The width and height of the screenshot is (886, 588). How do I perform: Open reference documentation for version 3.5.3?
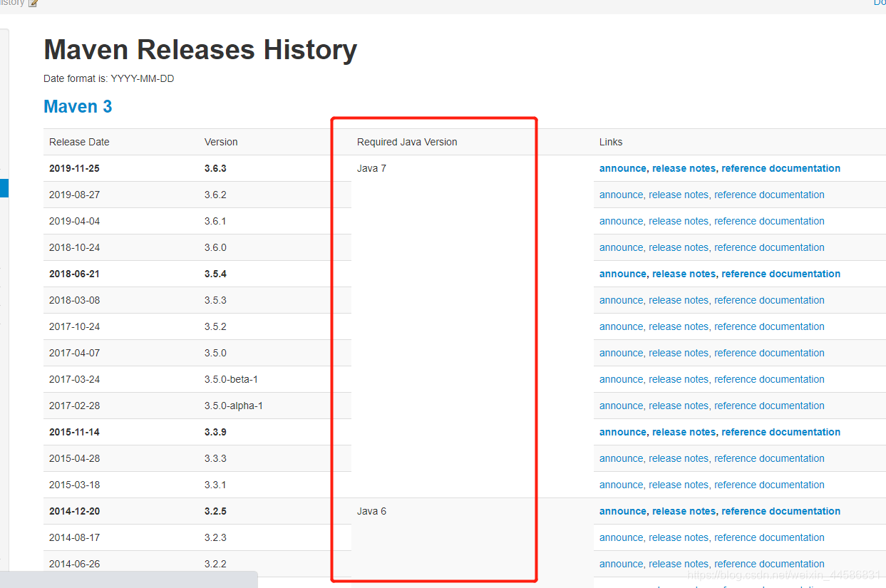click(769, 301)
